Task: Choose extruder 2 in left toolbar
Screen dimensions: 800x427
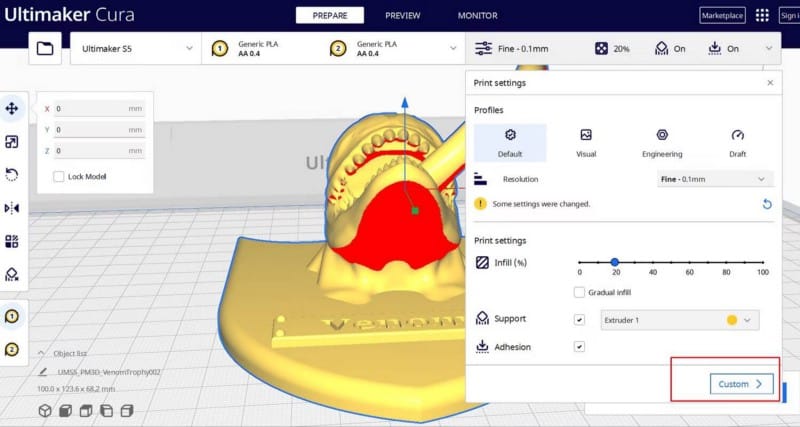Action: point(12,349)
